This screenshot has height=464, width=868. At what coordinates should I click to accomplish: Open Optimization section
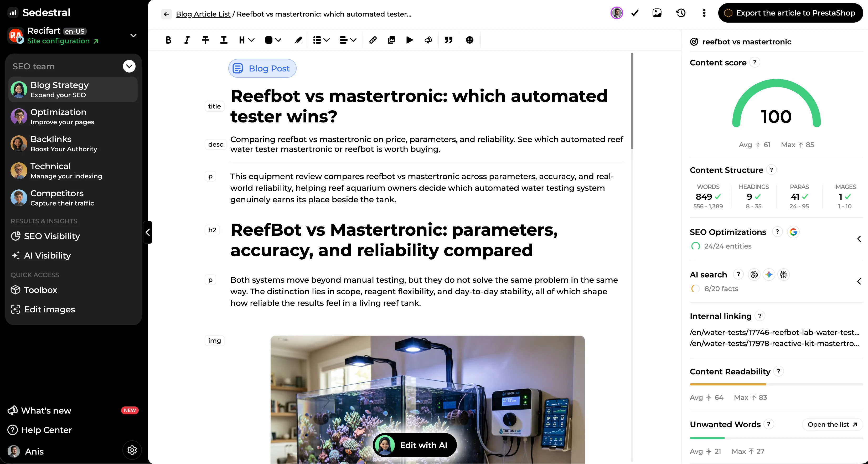click(x=73, y=117)
